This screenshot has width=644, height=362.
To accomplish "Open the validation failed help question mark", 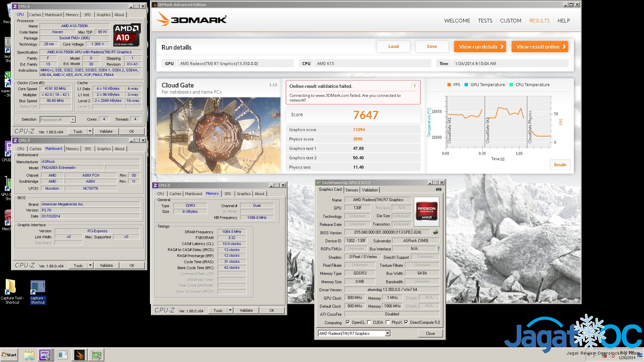I will coord(415,86).
